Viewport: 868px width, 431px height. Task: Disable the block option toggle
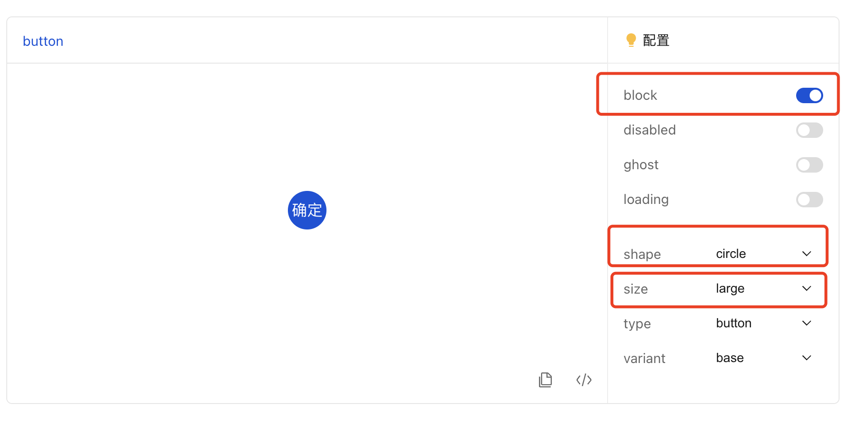(809, 95)
